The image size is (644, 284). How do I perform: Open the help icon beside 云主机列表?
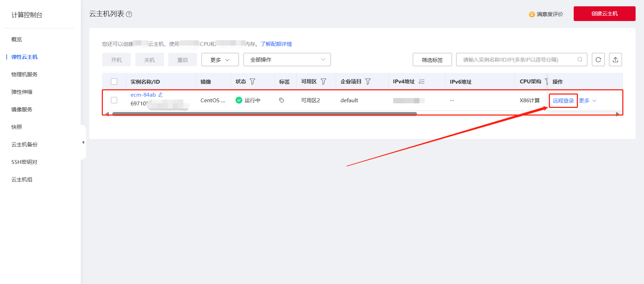pyautogui.click(x=129, y=14)
